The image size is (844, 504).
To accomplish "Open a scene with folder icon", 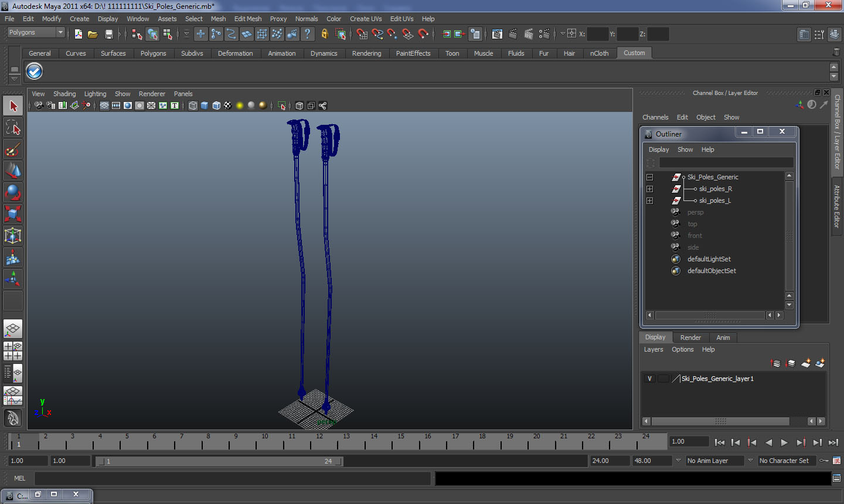I will click(93, 34).
